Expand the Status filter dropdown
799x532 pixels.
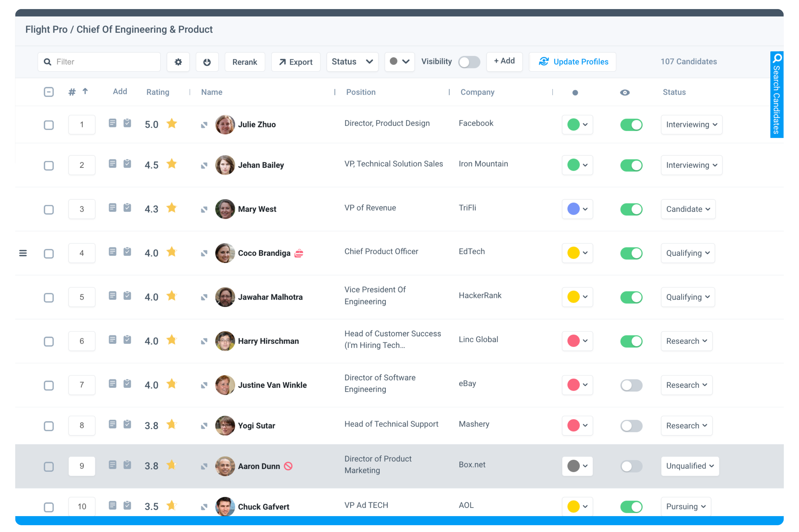[352, 62]
